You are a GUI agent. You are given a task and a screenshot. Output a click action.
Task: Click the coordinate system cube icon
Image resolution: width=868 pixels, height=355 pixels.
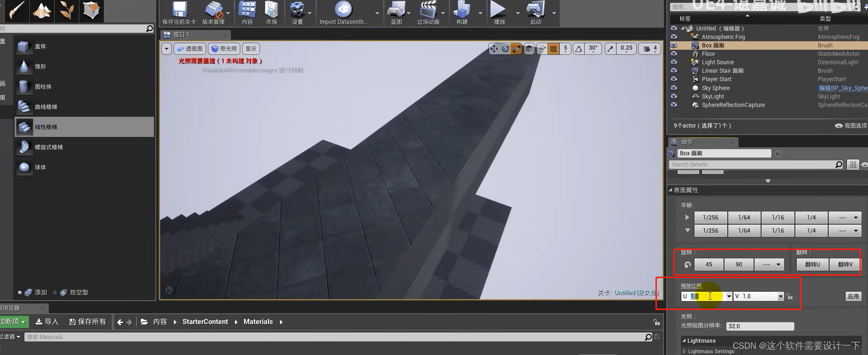(529, 49)
